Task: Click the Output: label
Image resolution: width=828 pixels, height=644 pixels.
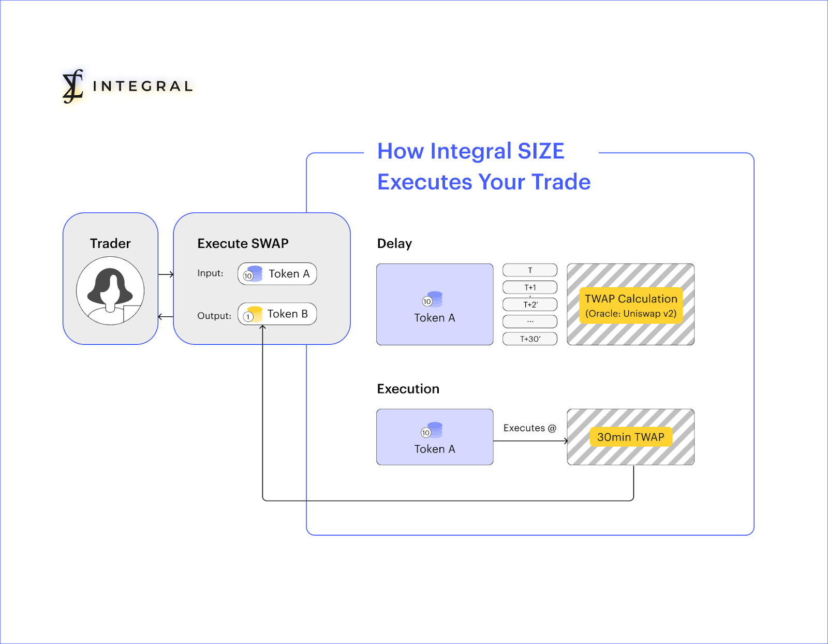Action: [214, 316]
